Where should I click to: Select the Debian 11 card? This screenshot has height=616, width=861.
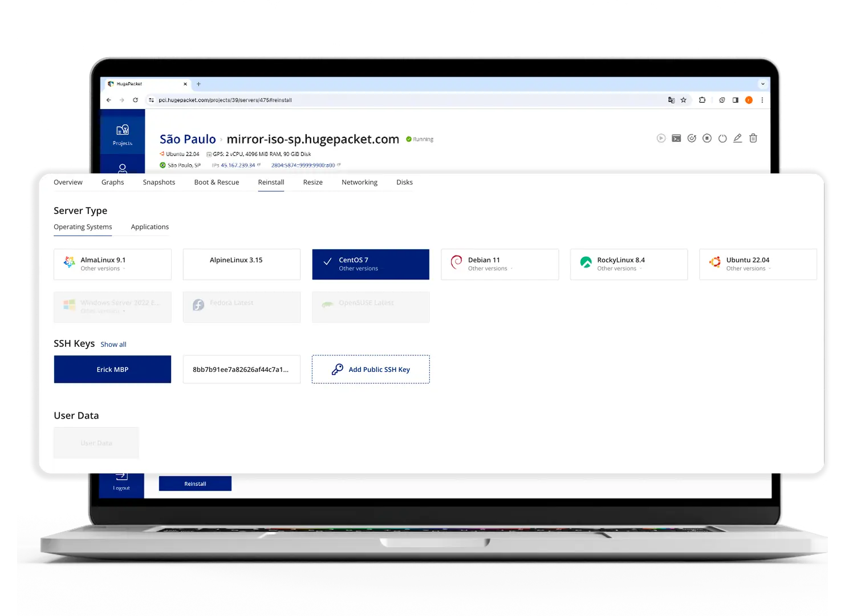point(500,264)
